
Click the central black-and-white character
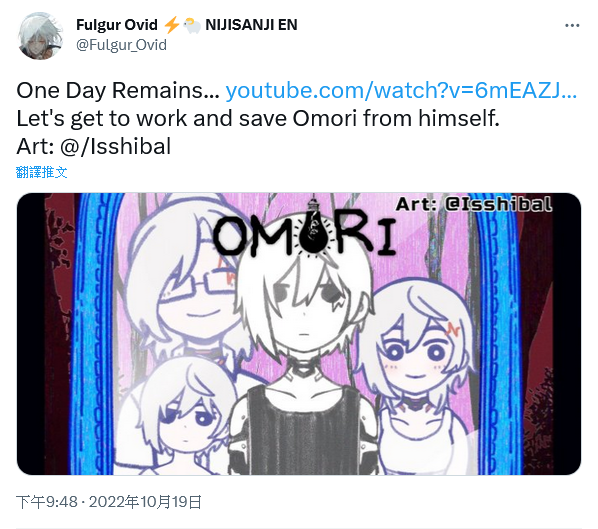[302, 355]
